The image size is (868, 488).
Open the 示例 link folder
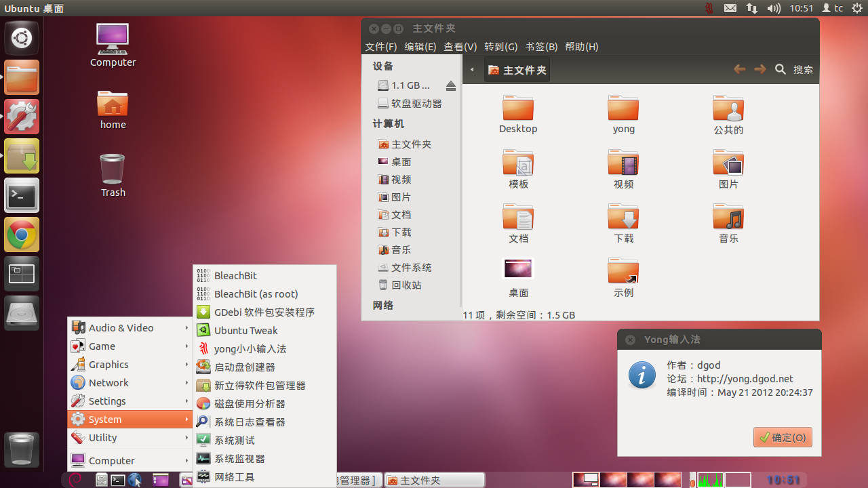[x=624, y=278]
